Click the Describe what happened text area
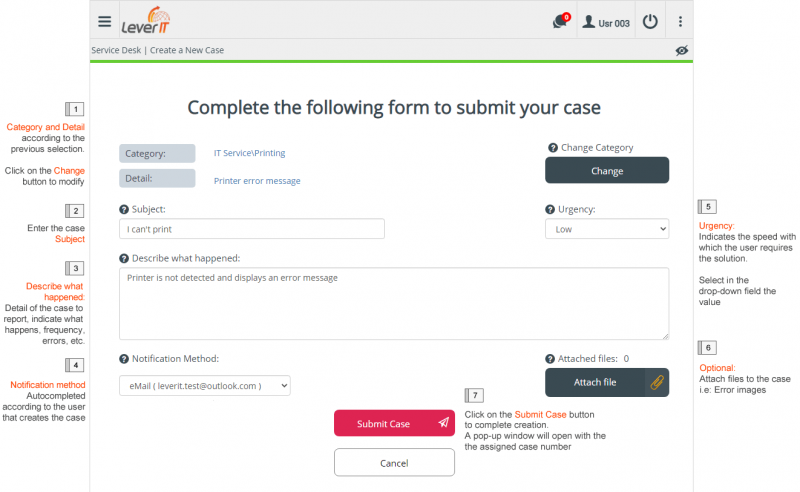800x492 pixels. click(394, 304)
